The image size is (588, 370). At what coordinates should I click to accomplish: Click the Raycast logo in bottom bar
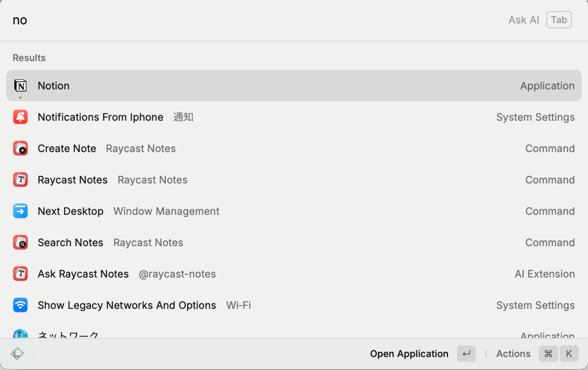pyautogui.click(x=17, y=354)
